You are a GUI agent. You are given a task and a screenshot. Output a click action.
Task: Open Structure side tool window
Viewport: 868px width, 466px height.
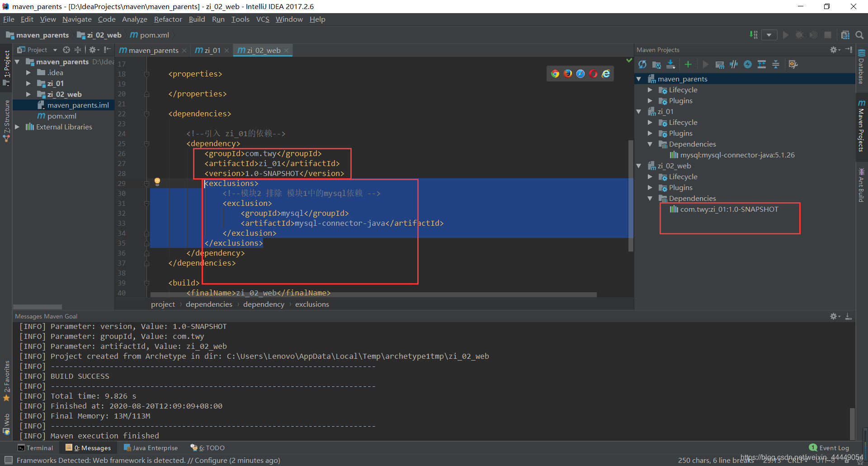tap(6, 120)
